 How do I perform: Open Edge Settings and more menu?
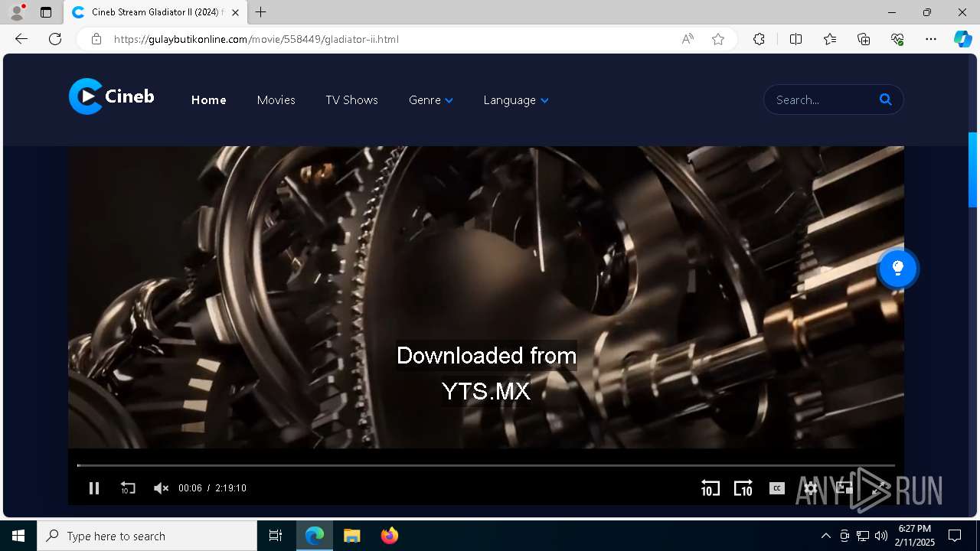(931, 39)
